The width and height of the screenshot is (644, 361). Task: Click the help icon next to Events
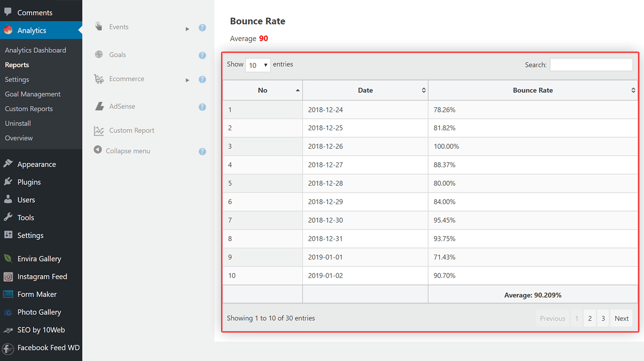coord(202,27)
